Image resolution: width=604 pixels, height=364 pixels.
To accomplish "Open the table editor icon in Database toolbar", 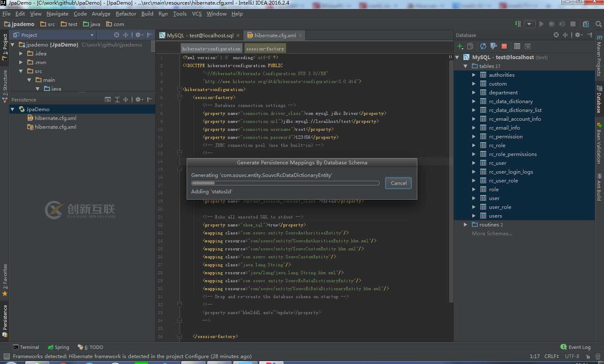I will coord(517,46).
